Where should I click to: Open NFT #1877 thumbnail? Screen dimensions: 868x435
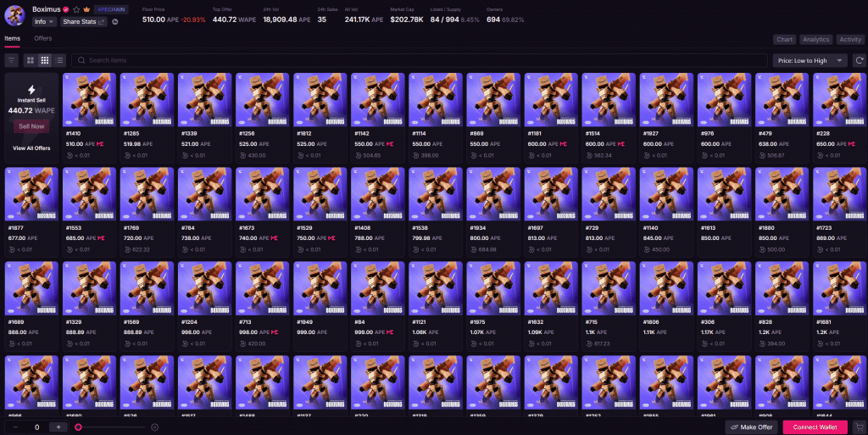(31, 194)
